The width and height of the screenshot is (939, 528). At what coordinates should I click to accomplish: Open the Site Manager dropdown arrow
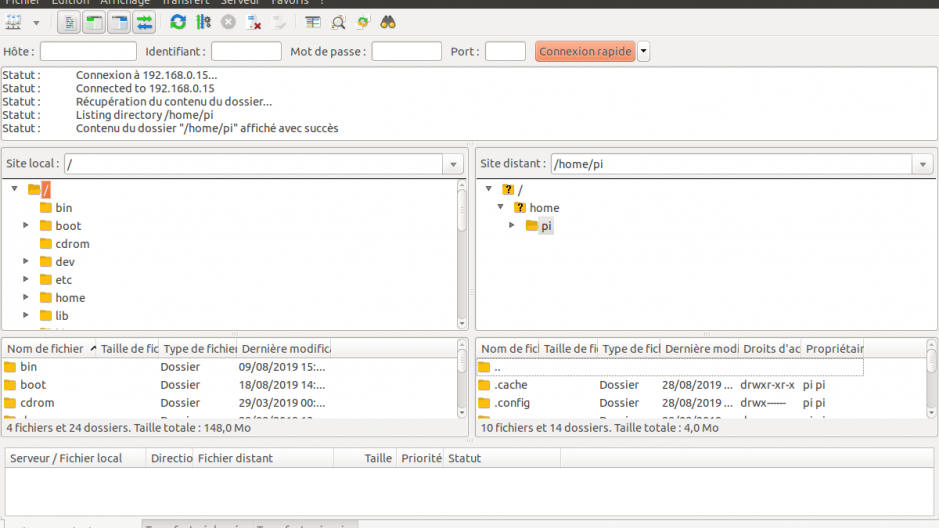(36, 23)
